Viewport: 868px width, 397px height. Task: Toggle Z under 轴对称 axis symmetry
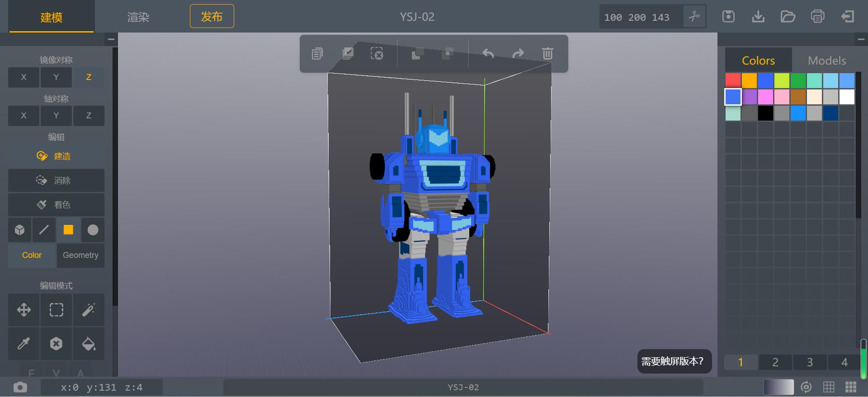click(89, 116)
